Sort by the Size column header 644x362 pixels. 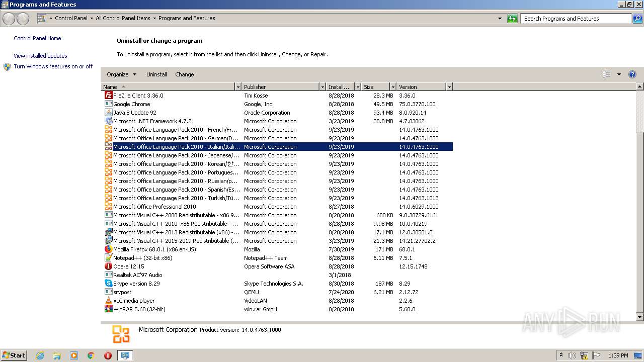coord(376,87)
